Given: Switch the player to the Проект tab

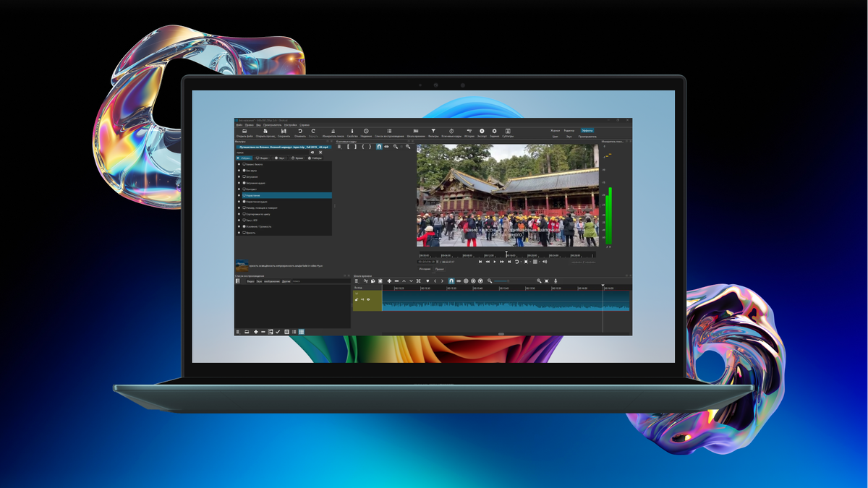Looking at the screenshot, I should point(439,269).
